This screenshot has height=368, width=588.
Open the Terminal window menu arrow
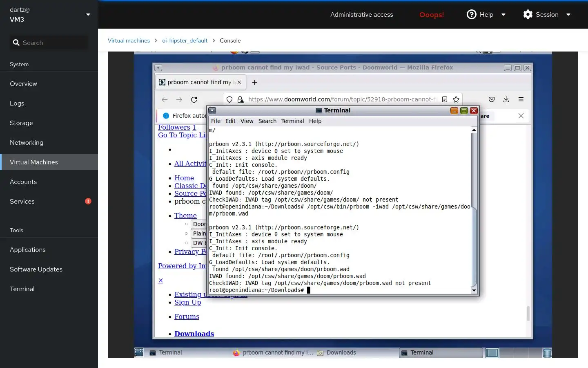click(x=212, y=110)
